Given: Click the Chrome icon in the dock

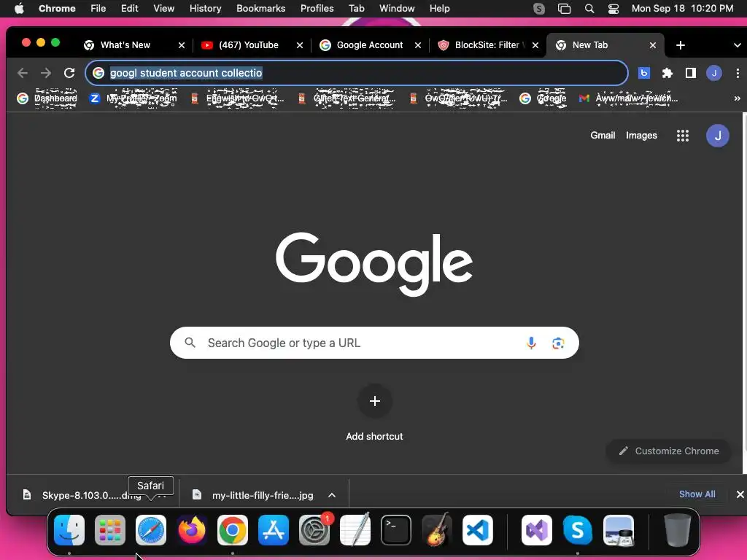Looking at the screenshot, I should 233,530.
